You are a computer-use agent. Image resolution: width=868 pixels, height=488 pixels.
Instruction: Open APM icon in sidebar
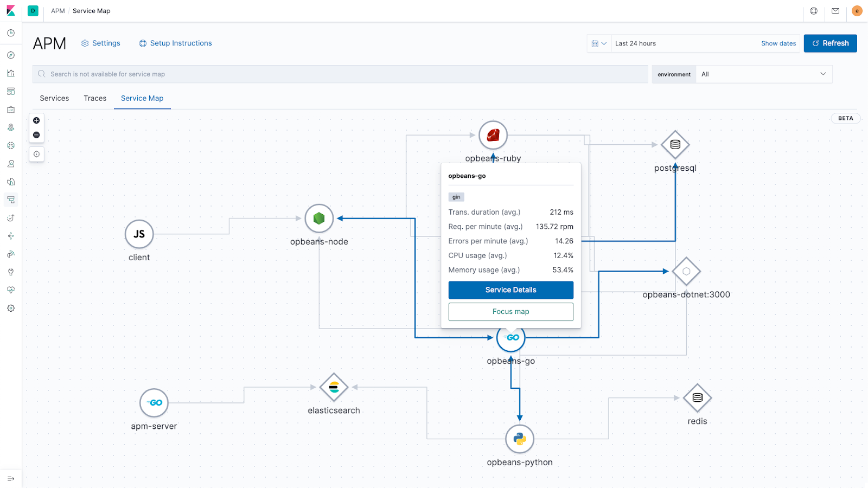coord(11,200)
